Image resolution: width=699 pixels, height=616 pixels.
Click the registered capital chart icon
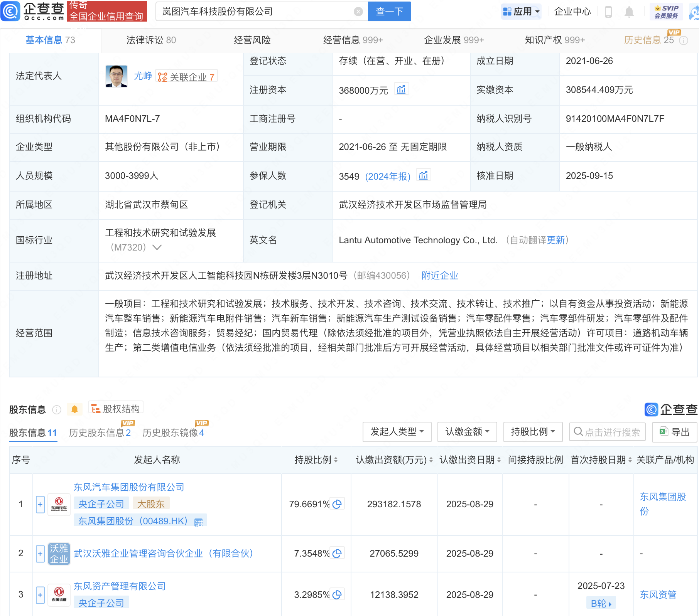tap(401, 89)
